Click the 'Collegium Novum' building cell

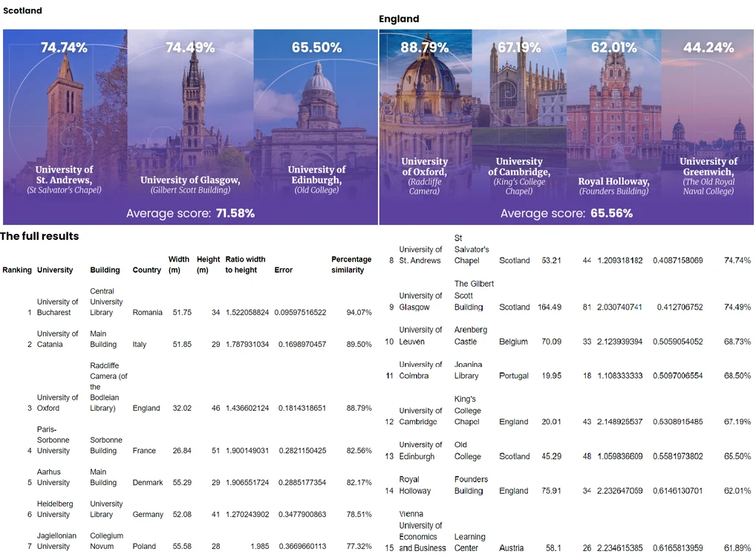point(106,541)
